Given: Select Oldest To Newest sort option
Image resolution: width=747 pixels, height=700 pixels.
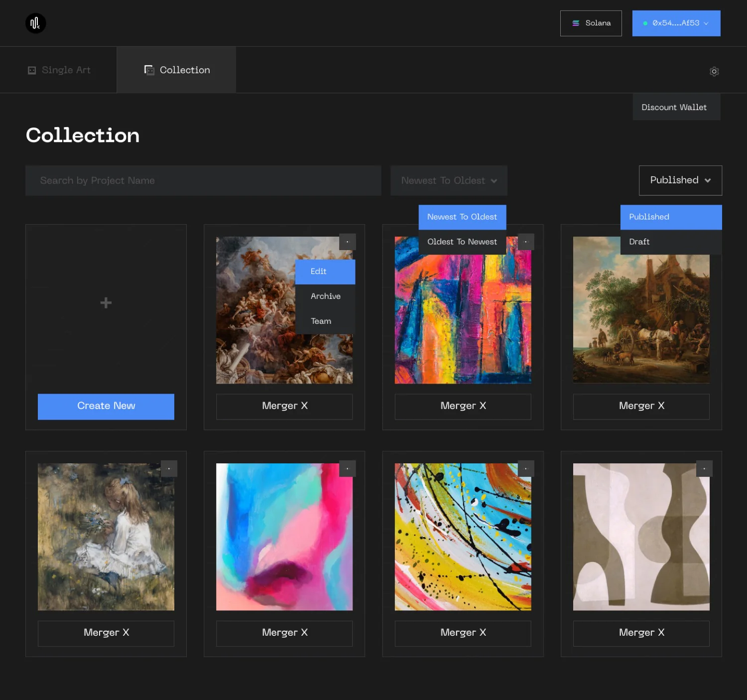Looking at the screenshot, I should [462, 242].
